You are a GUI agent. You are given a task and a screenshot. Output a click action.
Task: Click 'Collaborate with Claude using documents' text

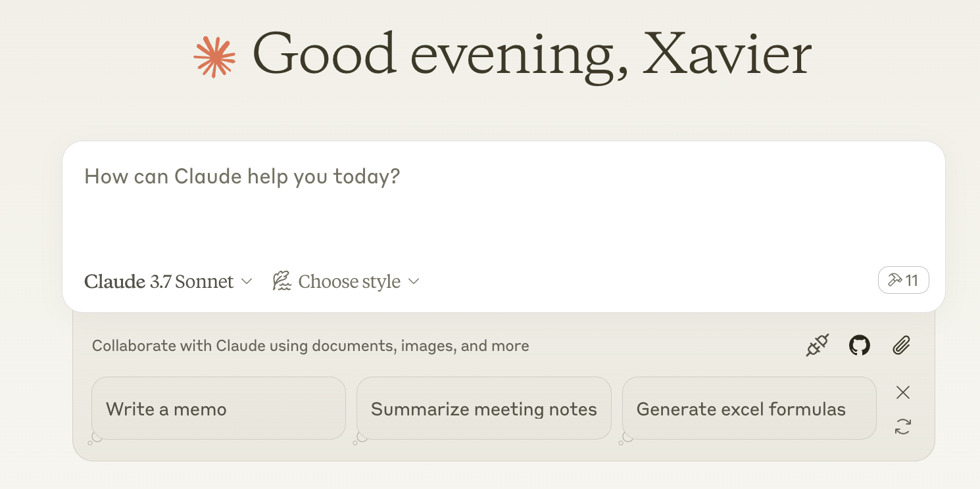click(310, 346)
